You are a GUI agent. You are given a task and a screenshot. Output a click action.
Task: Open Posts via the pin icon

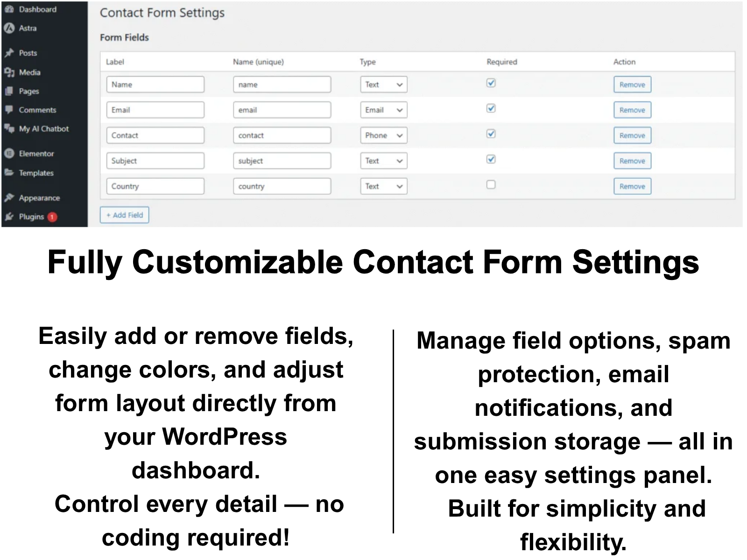[9, 53]
